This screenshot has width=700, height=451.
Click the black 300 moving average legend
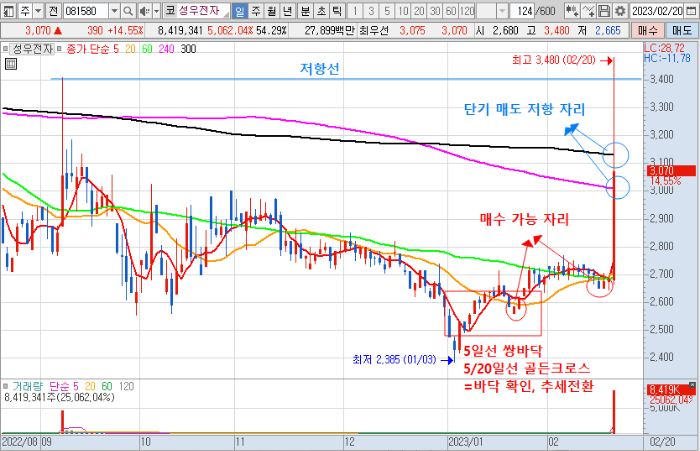click(188, 49)
